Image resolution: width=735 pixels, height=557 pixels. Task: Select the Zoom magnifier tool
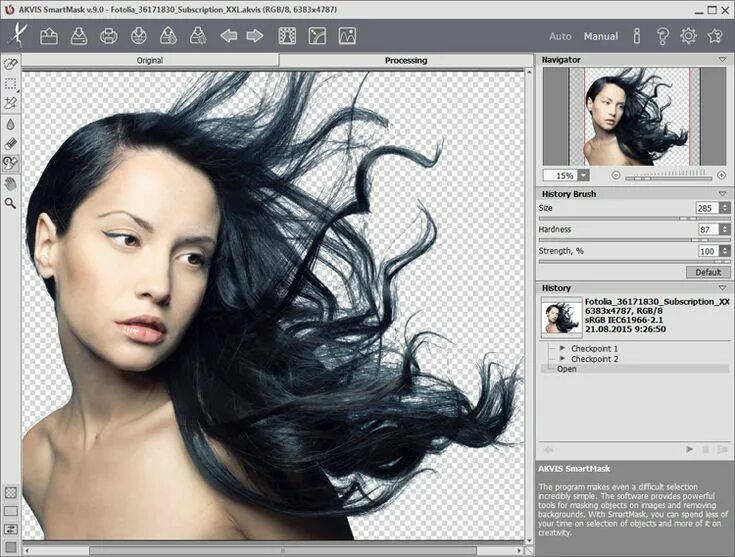pos(10,203)
